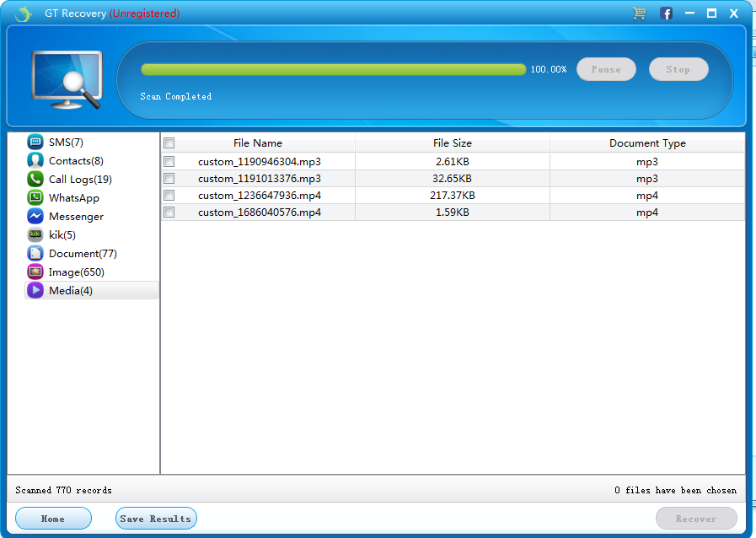Screen dimensions: 756x538
Task: Click the 100.00% progress value
Action: [x=549, y=69]
